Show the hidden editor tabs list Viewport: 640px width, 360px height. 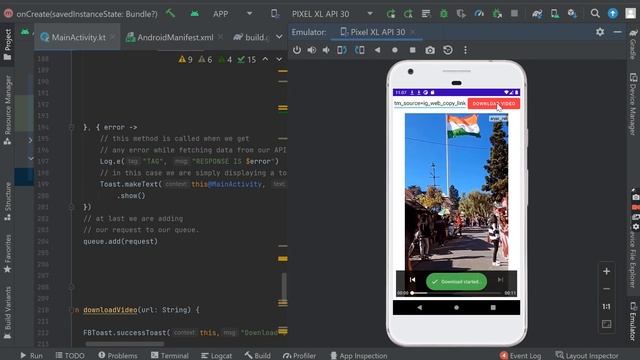[279, 37]
